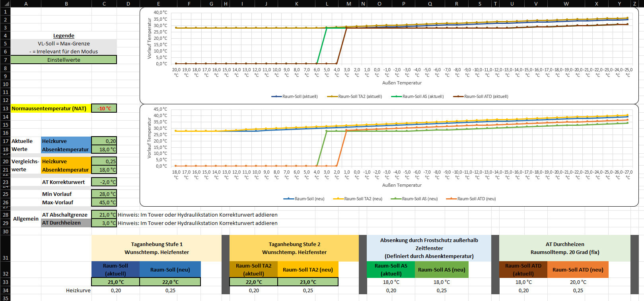The image size is (644, 301).
Task: Click the brown Raum-Soll ATD (aktuell) header cell
Action: tap(523, 270)
